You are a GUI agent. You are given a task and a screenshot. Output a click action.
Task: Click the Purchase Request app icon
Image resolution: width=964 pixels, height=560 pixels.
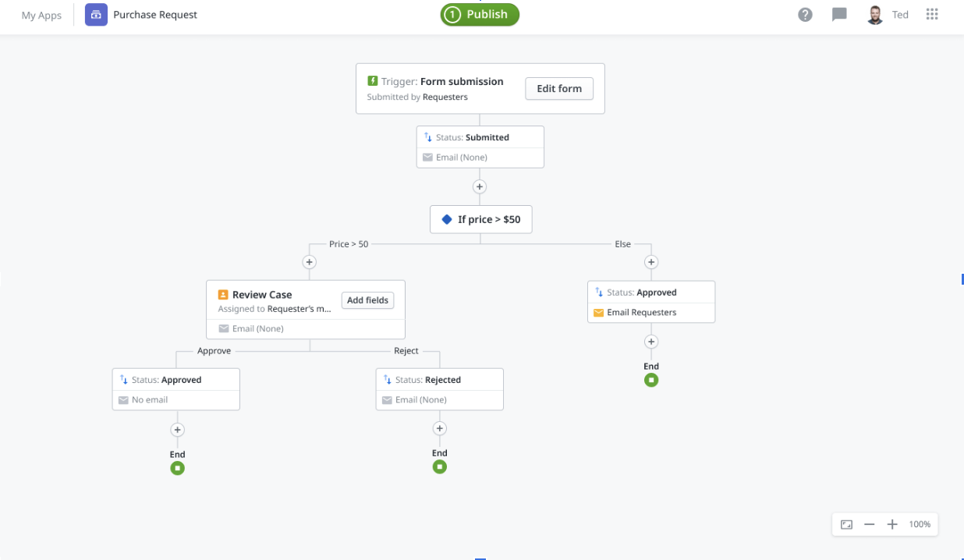coord(96,15)
